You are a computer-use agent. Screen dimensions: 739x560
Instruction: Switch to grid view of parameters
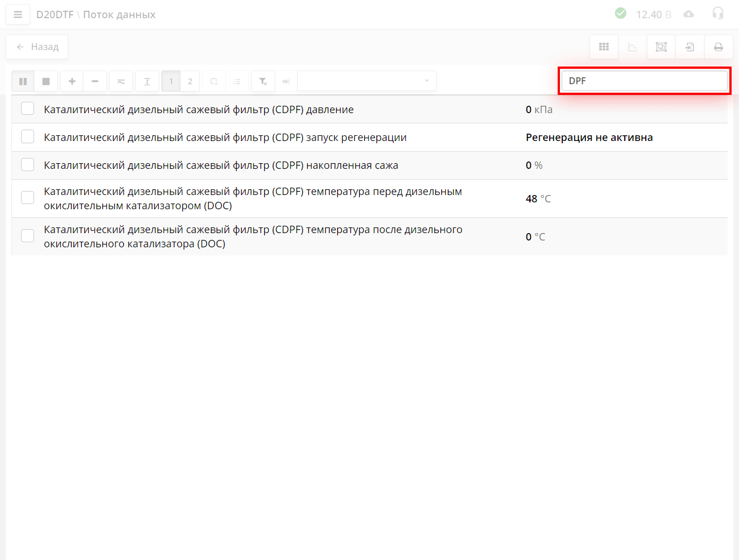click(x=604, y=47)
